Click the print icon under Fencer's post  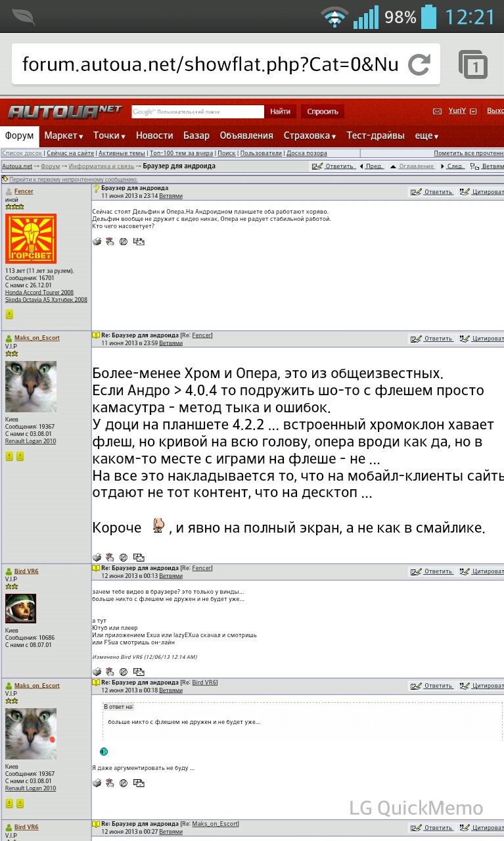[97, 241]
